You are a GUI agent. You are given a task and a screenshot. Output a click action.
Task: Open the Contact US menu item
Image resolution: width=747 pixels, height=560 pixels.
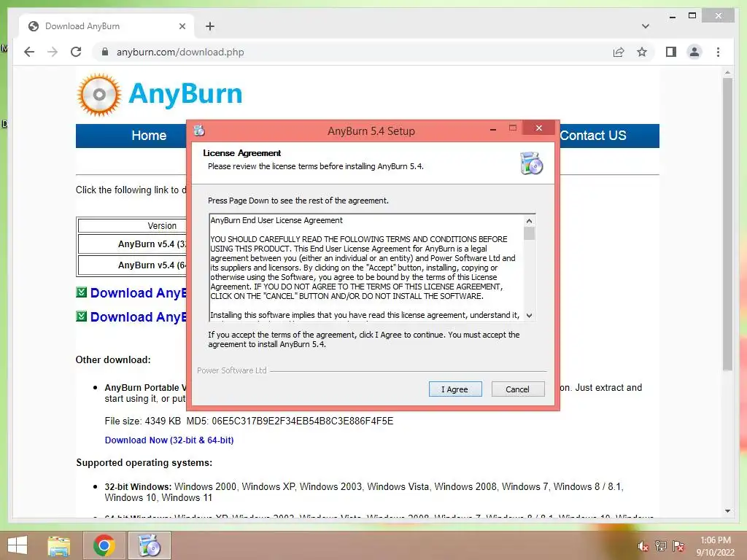592,136
